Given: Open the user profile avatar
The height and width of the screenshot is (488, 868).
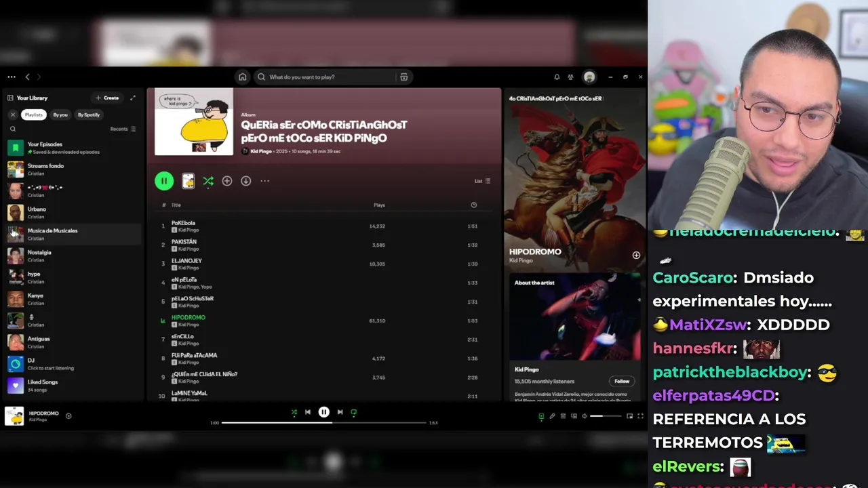Looking at the screenshot, I should 589,77.
